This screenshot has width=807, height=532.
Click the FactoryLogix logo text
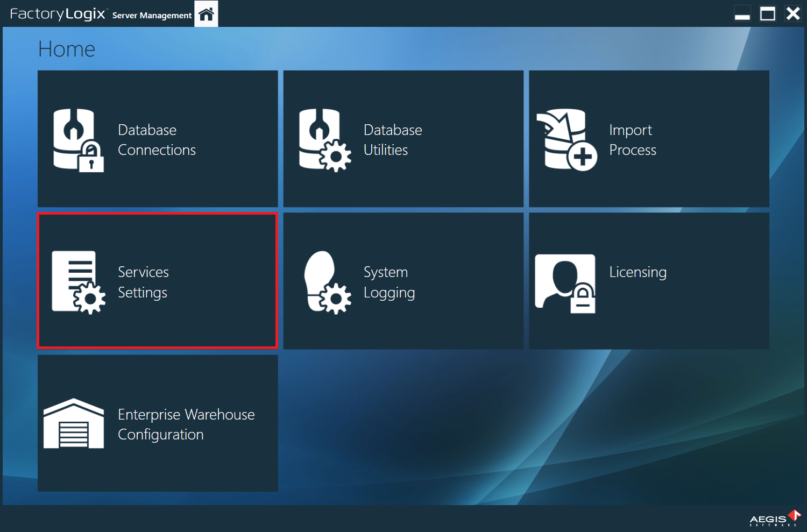[x=58, y=15]
